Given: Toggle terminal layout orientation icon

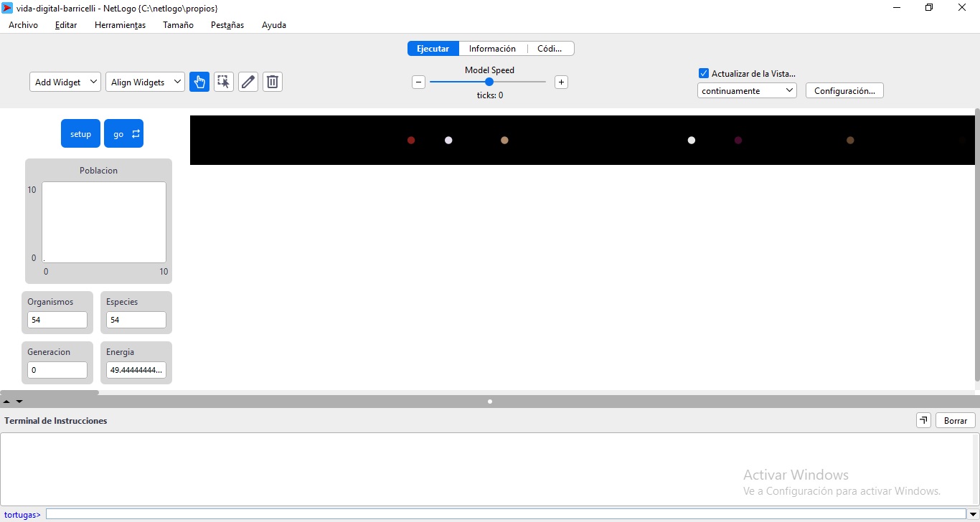Looking at the screenshot, I should 923,421.
